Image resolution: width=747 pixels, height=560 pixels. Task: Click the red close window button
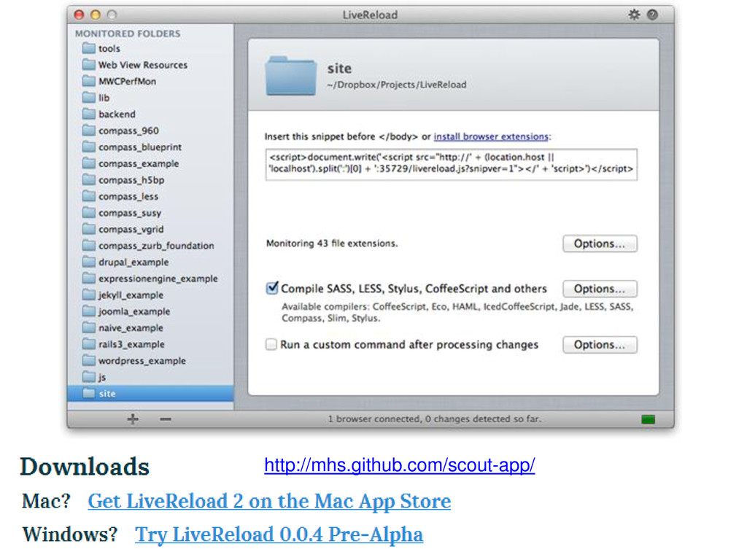[79, 15]
